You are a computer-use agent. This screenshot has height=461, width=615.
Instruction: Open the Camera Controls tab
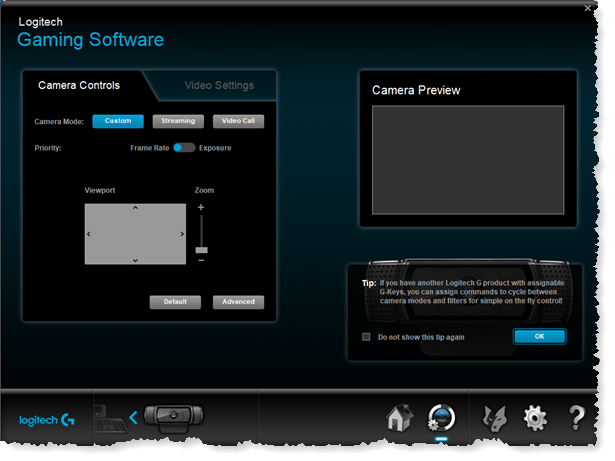click(x=79, y=86)
